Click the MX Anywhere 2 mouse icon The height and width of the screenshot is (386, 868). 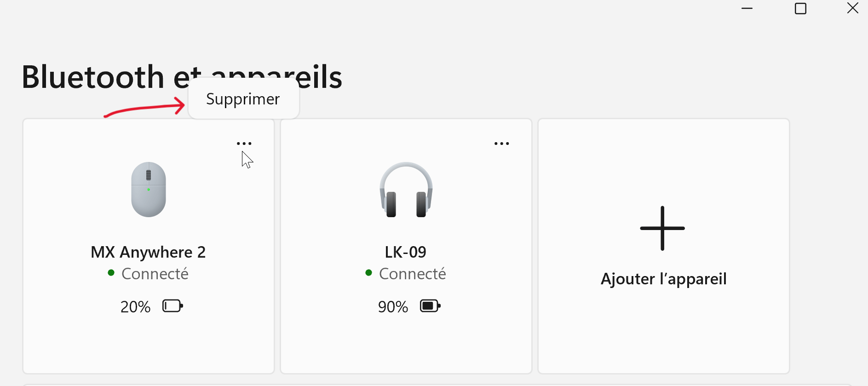point(149,190)
